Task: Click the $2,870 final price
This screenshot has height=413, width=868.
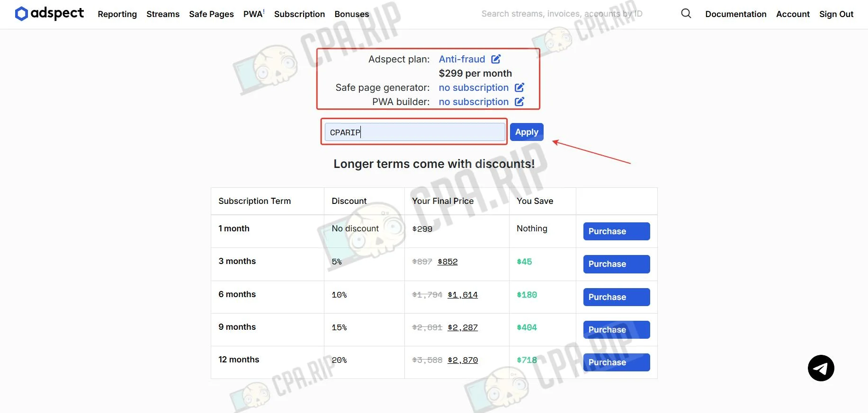Action: pos(463,360)
